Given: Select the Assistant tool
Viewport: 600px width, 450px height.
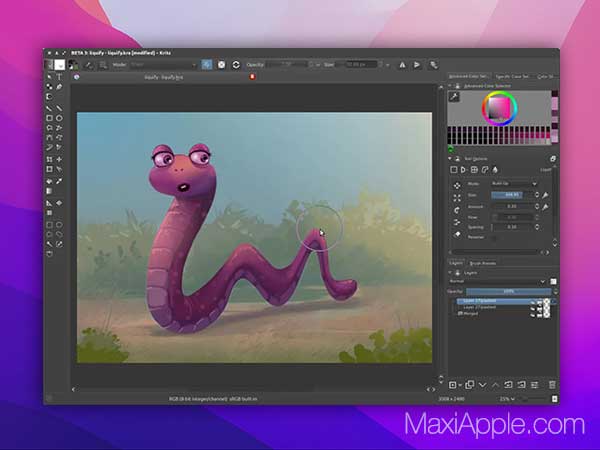Looking at the screenshot, I should coord(49,203).
